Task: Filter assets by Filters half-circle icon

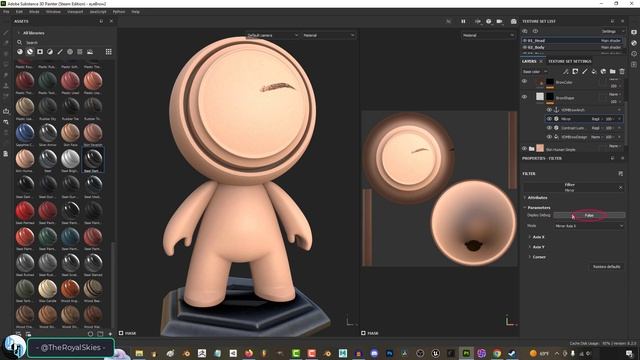Action: tap(50, 52)
